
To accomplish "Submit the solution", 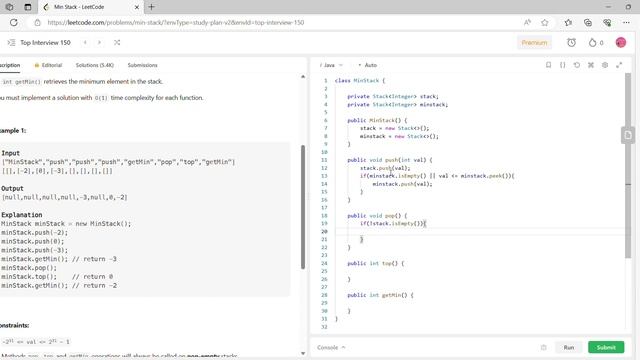I will [x=606, y=347].
